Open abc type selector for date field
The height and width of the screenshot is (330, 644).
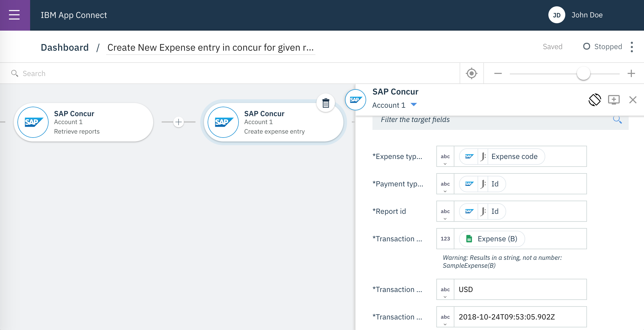pyautogui.click(x=445, y=317)
